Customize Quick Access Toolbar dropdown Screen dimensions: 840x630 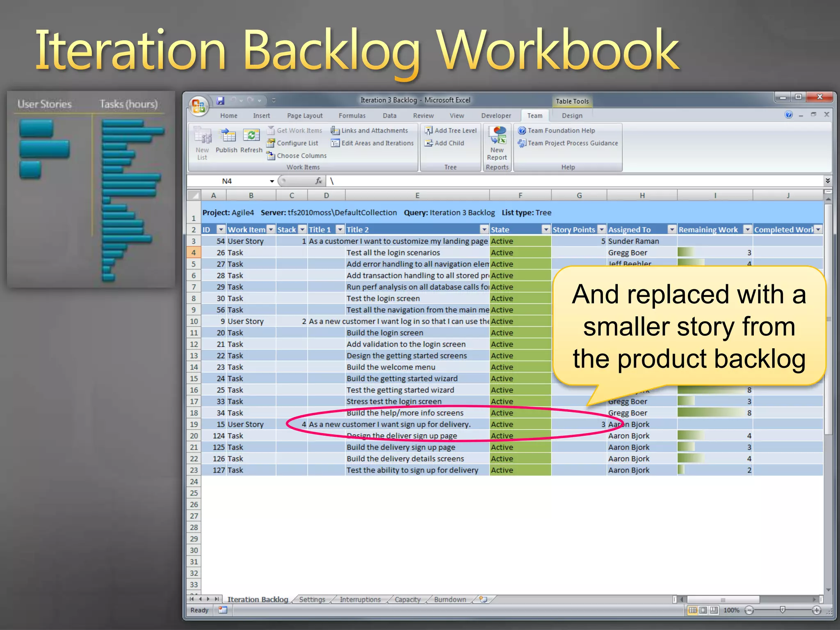pos(274,100)
